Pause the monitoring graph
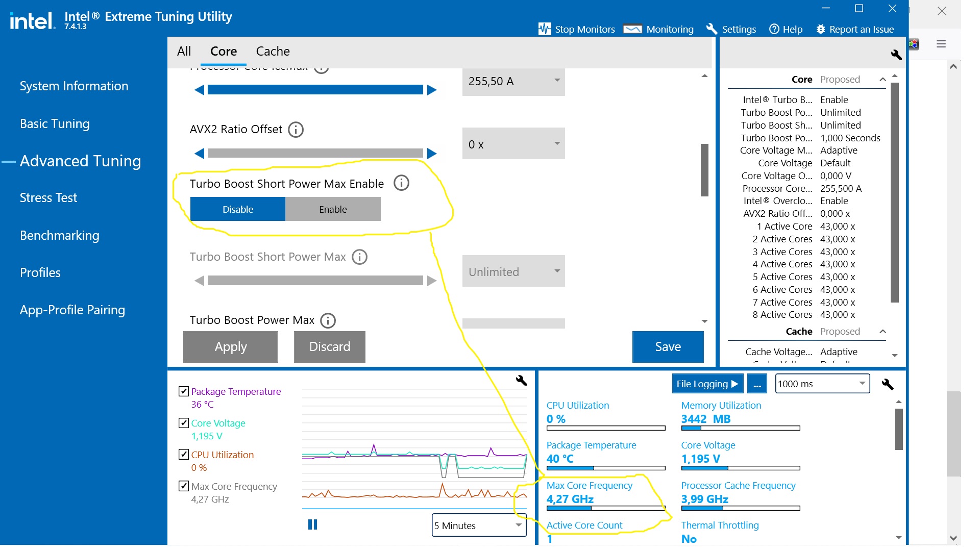This screenshot has width=980, height=551. [313, 524]
